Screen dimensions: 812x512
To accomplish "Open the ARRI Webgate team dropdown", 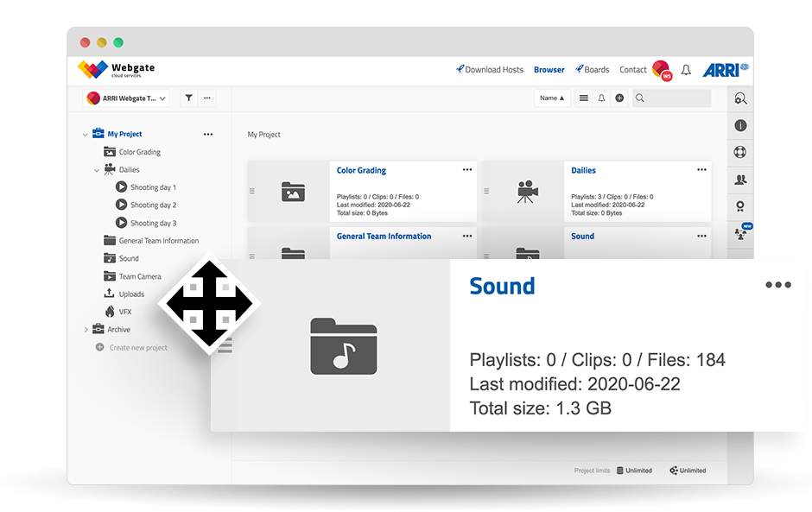I will click(x=127, y=98).
